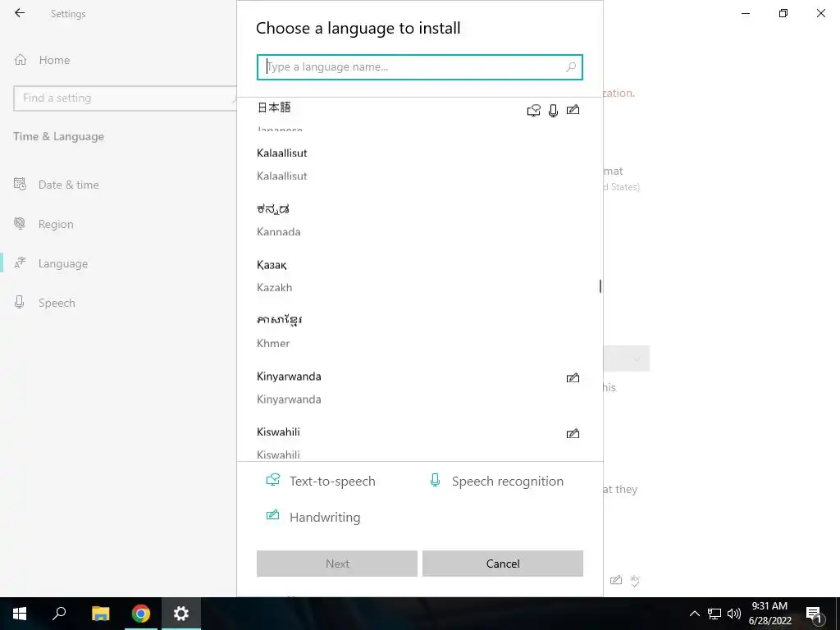Click the Japanese speech recognition icon
840x630 pixels.
(554, 111)
